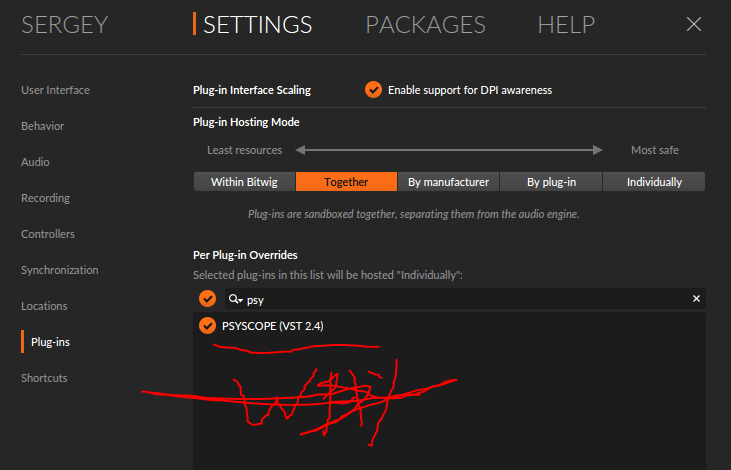The width and height of the screenshot is (731, 470).
Task: Uncheck the PSYSCOPE (VST 2.4) override
Action: 207,325
